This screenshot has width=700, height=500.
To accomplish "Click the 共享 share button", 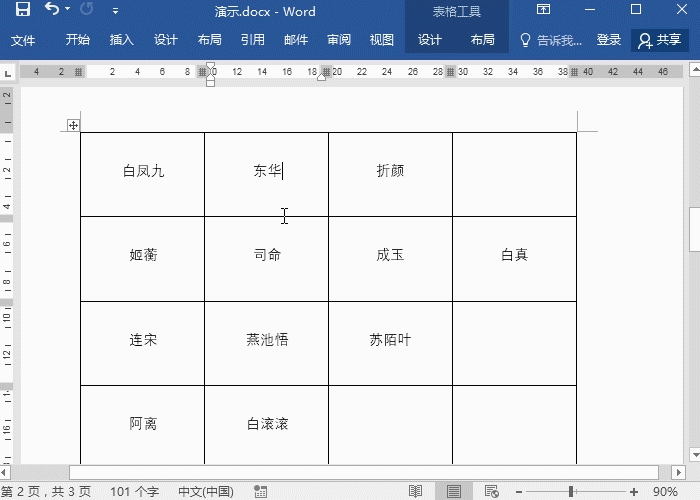I will (660, 40).
